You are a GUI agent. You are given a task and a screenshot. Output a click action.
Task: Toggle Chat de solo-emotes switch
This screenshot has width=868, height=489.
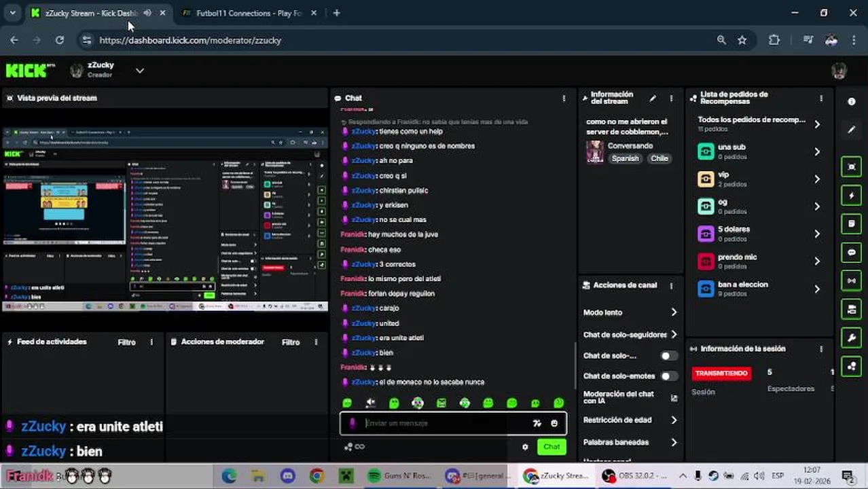(x=668, y=376)
